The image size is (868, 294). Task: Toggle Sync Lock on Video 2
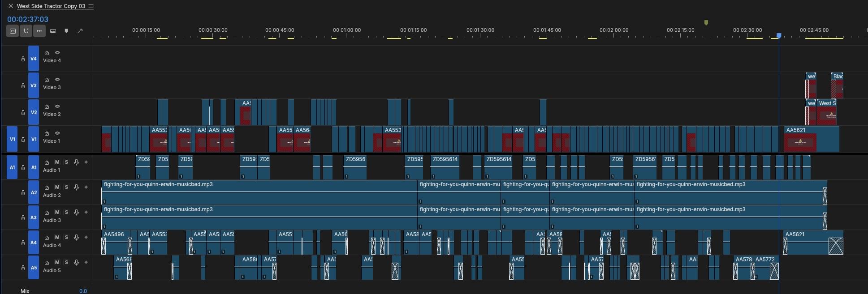pyautogui.click(x=47, y=107)
